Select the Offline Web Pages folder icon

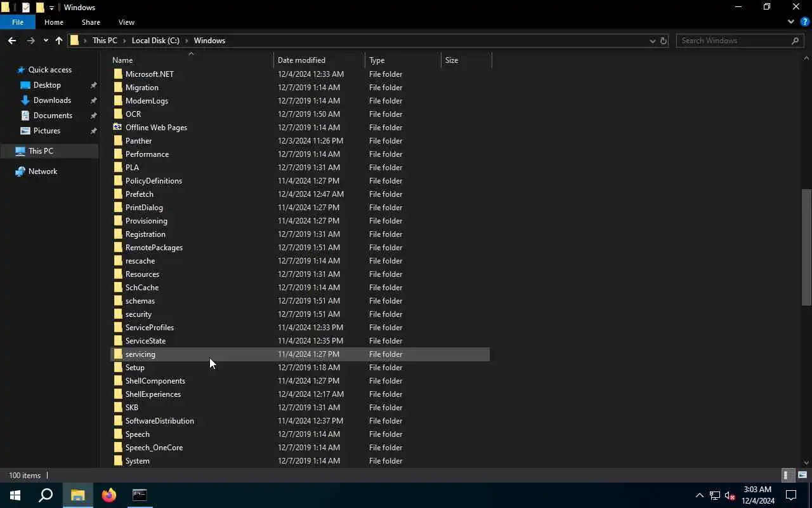tap(118, 128)
